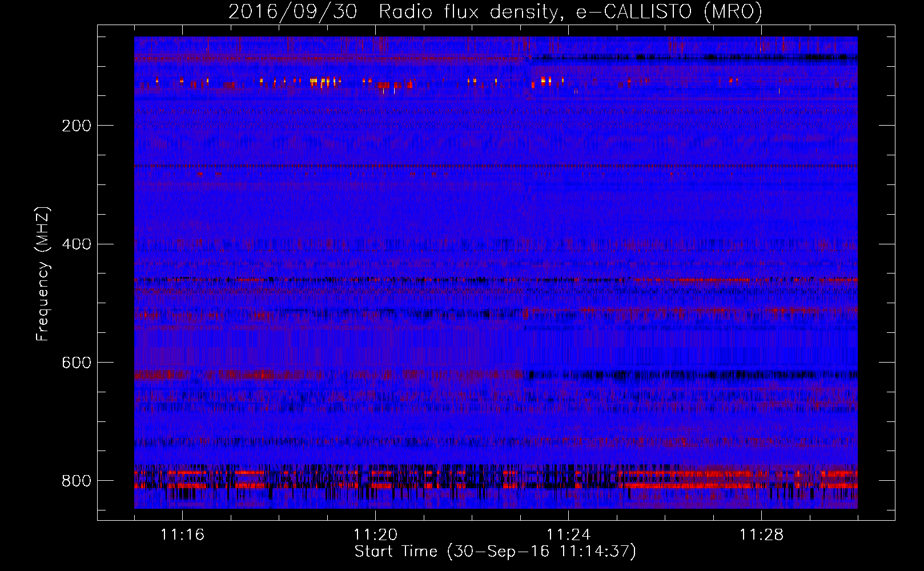Click the '200' frequency tick label

pyautogui.click(x=76, y=126)
